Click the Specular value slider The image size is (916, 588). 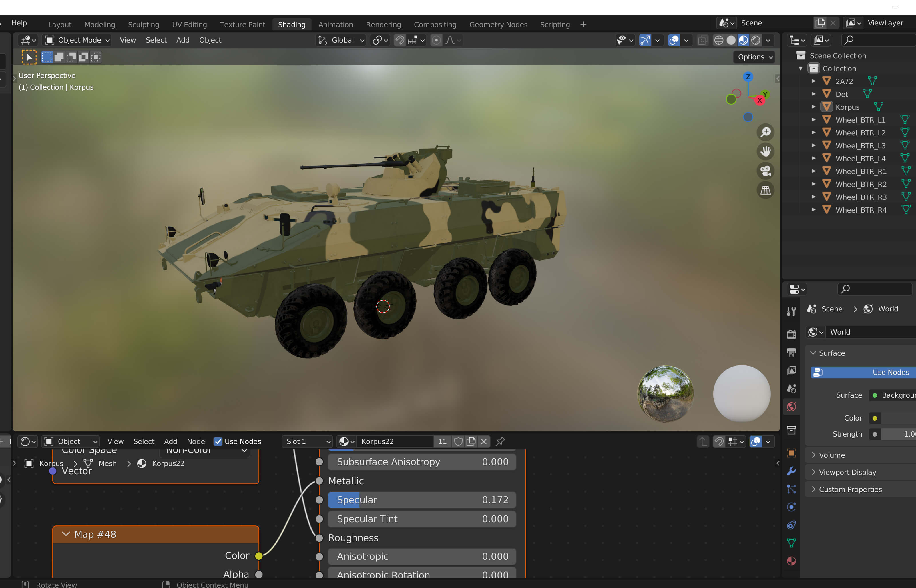click(422, 500)
